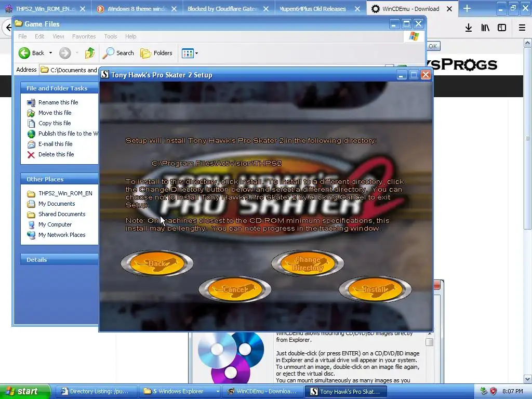532x399 pixels.
Task: Click Rename this file task
Action: (58, 102)
